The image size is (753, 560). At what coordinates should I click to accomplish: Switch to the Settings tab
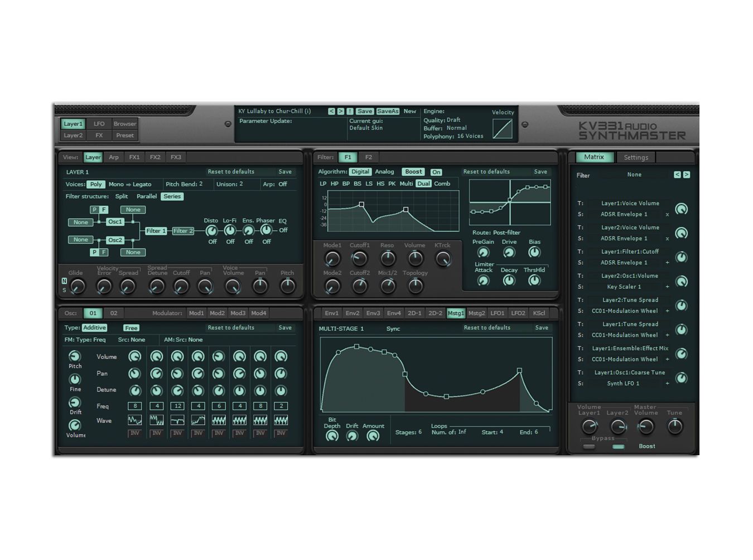(636, 158)
